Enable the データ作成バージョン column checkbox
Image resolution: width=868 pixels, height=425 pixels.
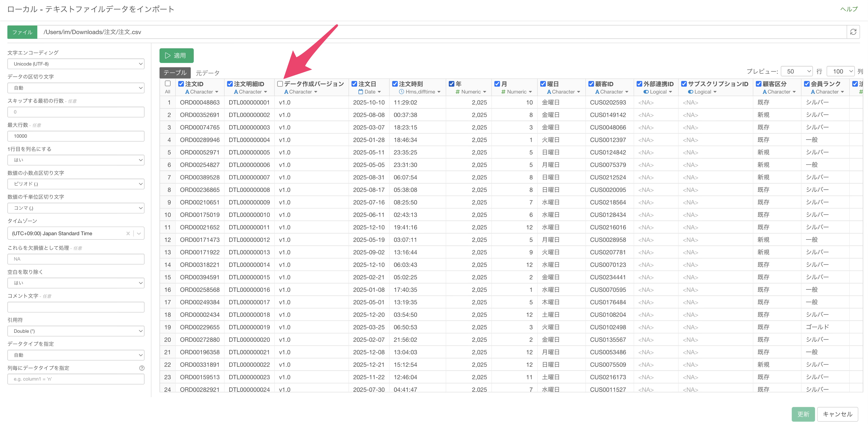click(280, 84)
